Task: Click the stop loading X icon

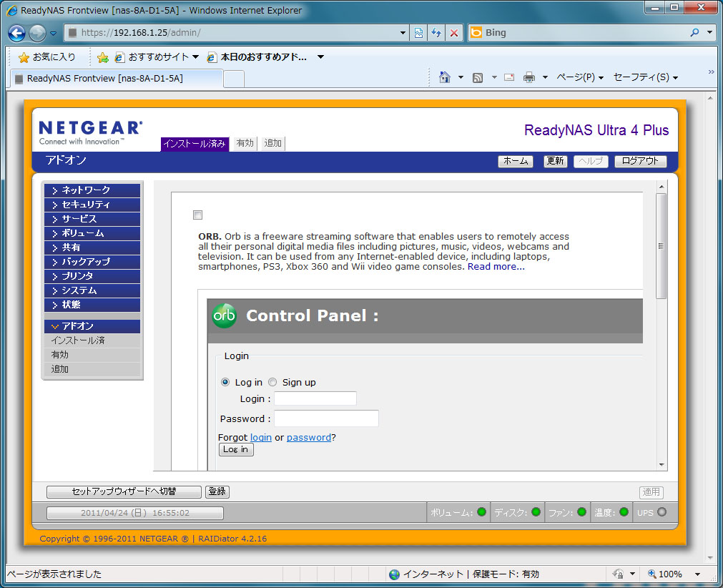Action: (453, 33)
